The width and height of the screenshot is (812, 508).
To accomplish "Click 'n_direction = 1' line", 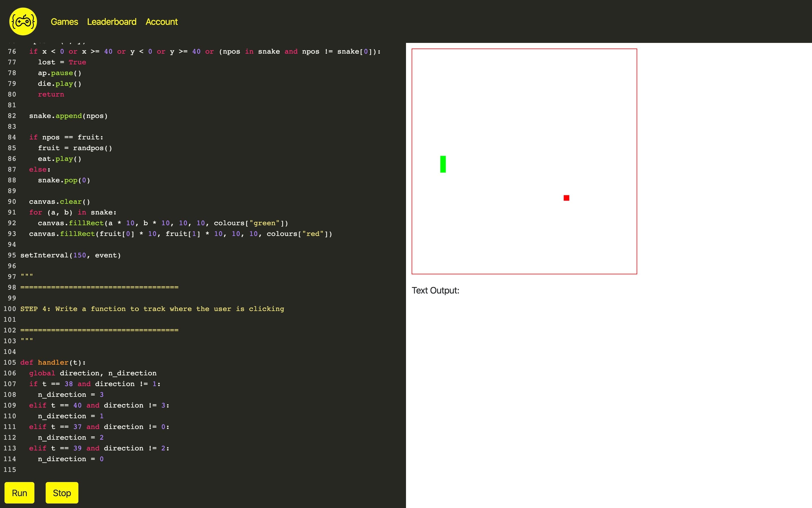I will (71, 416).
